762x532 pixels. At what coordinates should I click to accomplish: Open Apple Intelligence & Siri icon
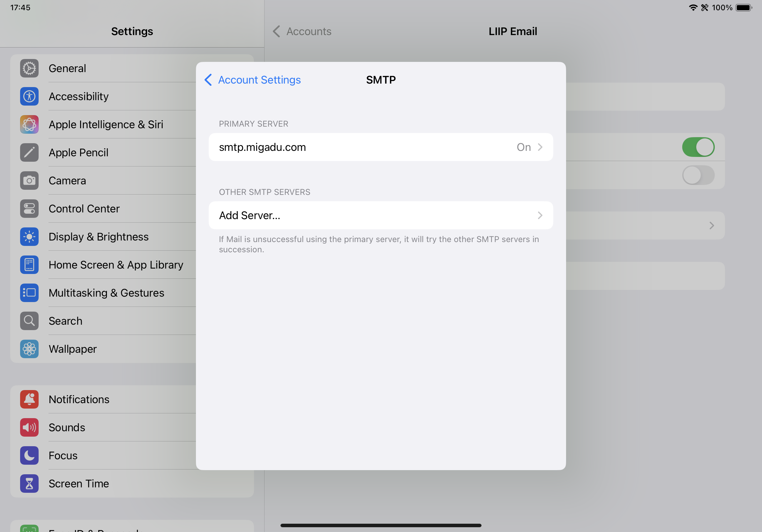click(x=29, y=124)
